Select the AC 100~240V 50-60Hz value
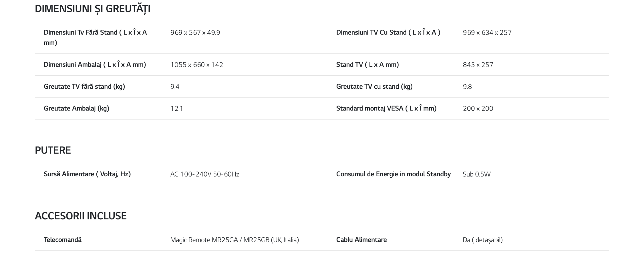 [205, 174]
